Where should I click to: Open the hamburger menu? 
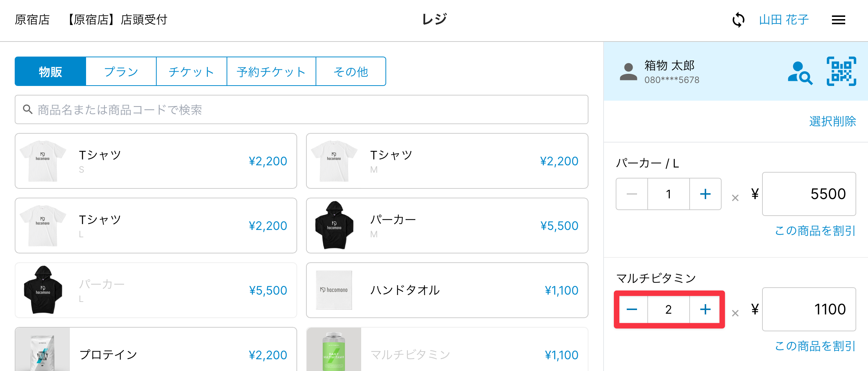(838, 20)
